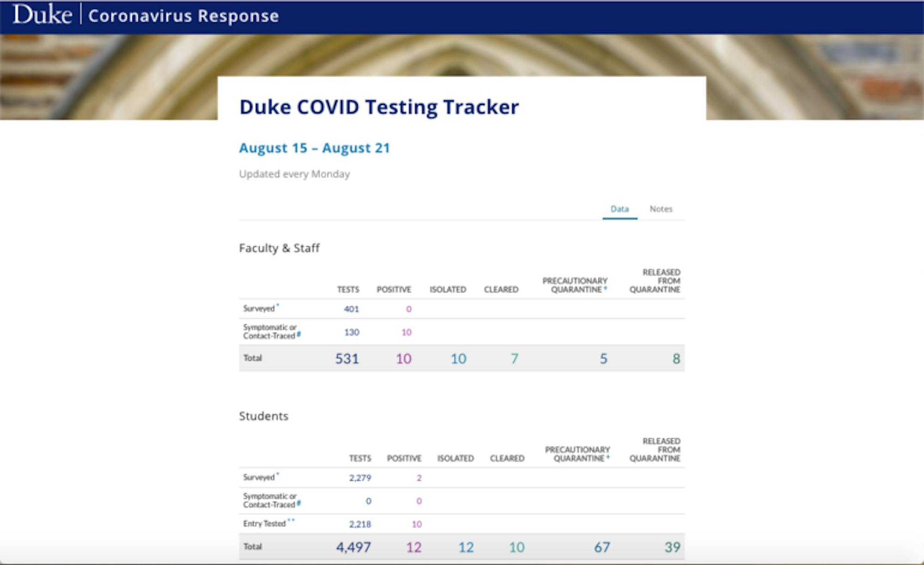Click Students Entry Tested count 2,218

coord(360,524)
